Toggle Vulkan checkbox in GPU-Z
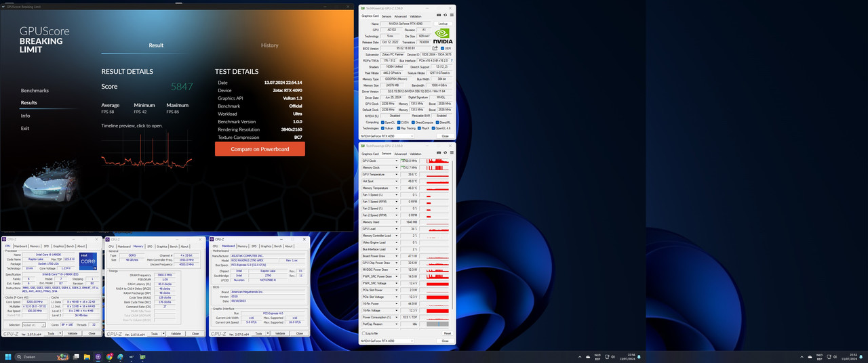This screenshot has width=868, height=363. (382, 128)
